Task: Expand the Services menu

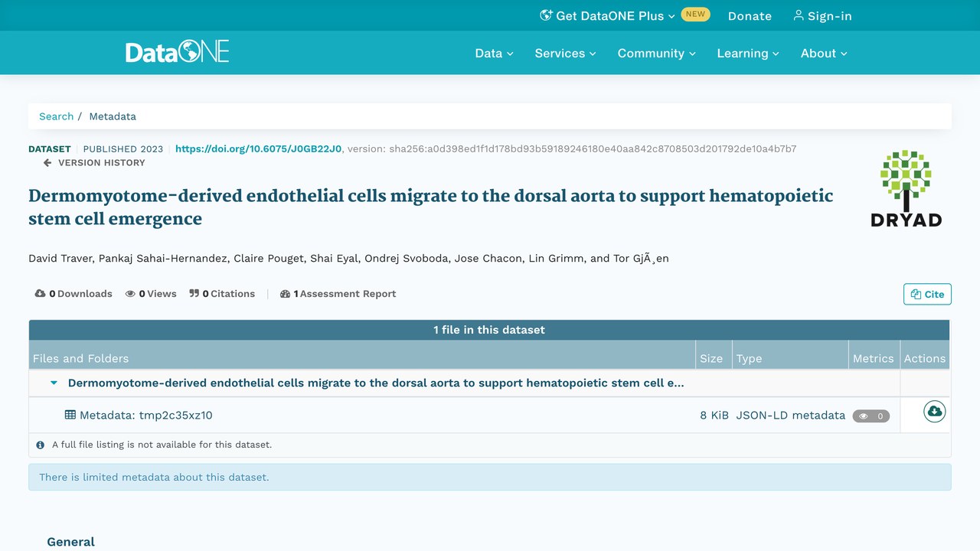Action: pyautogui.click(x=565, y=53)
